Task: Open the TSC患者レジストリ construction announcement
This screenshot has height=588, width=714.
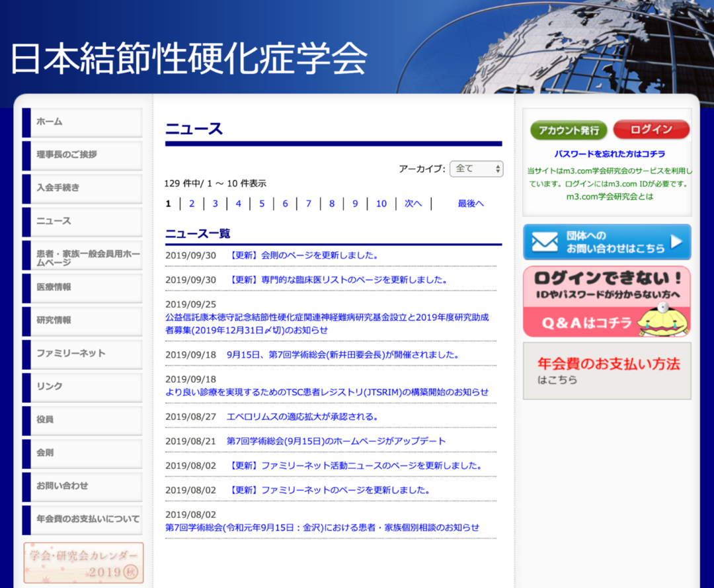Action: (326, 392)
